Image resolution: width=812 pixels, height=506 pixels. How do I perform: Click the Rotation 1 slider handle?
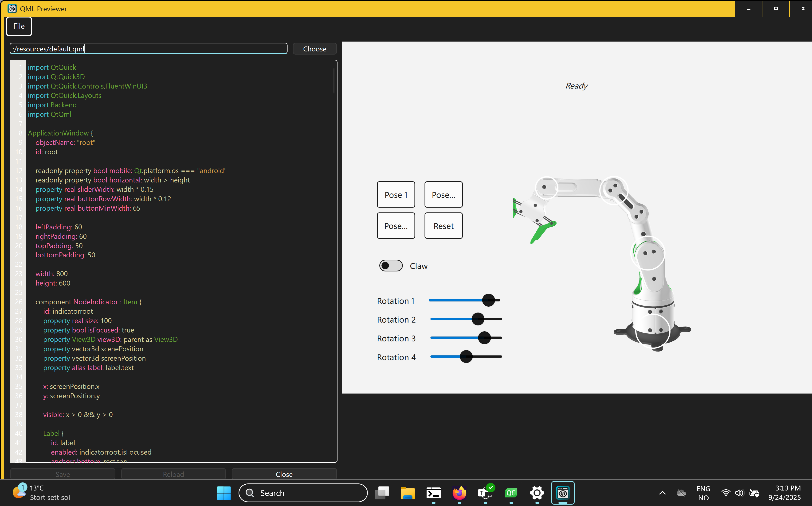(488, 300)
